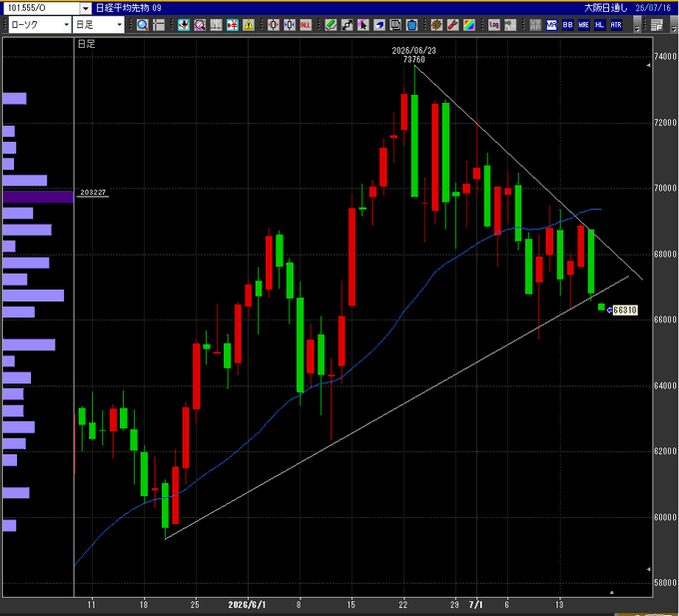The image size is (679, 616).
Task: Click the 66310 current price tag
Action: [x=625, y=309]
